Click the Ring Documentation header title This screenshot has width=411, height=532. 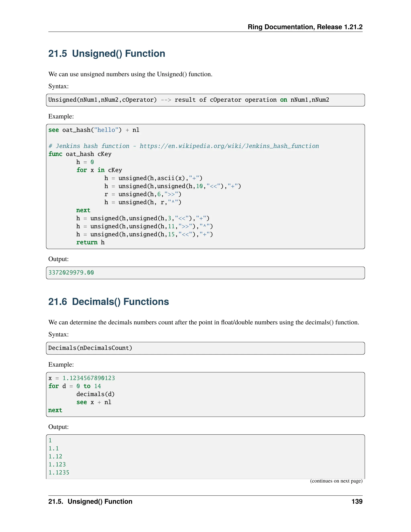[305, 27]
